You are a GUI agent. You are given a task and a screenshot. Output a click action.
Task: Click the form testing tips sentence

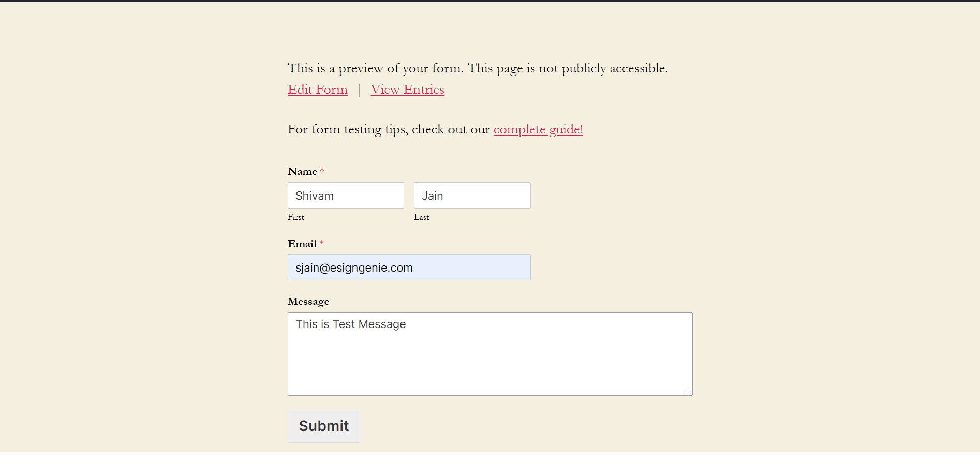[435, 129]
